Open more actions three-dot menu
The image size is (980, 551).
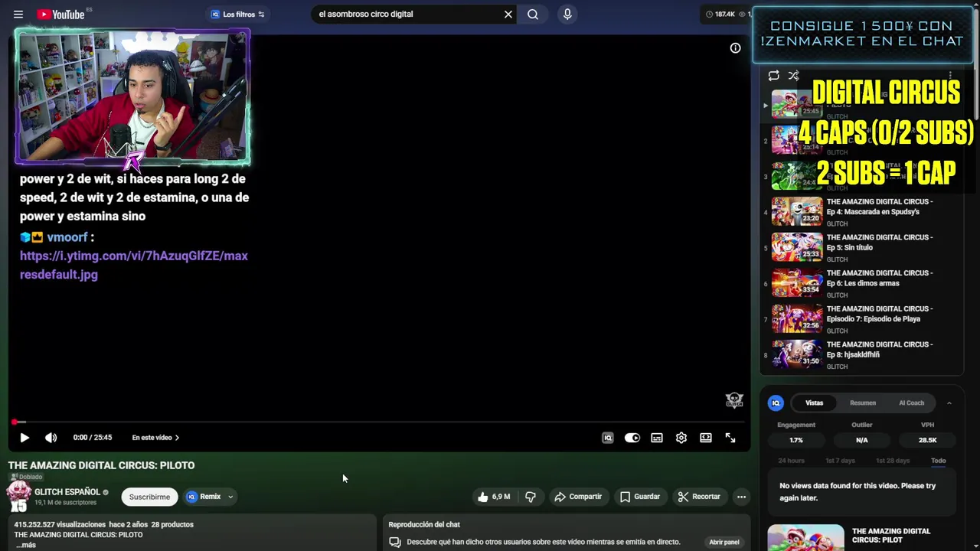coord(741,497)
